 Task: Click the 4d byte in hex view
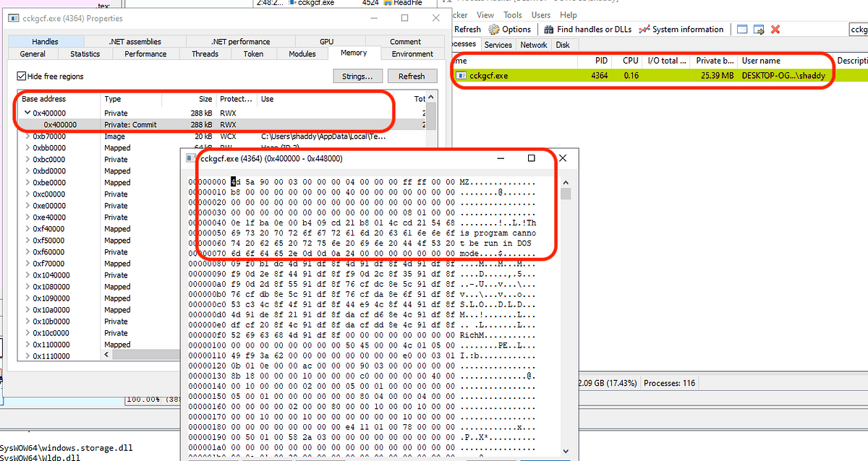pyautogui.click(x=236, y=182)
